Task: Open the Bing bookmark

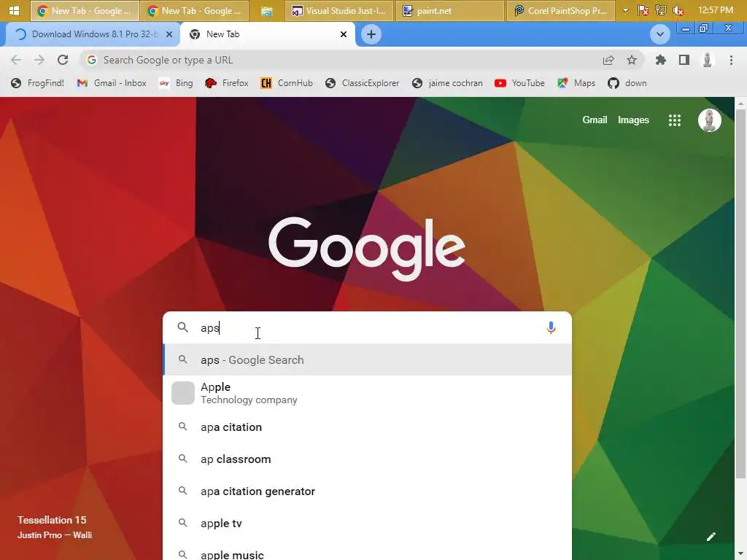Action: click(x=176, y=83)
